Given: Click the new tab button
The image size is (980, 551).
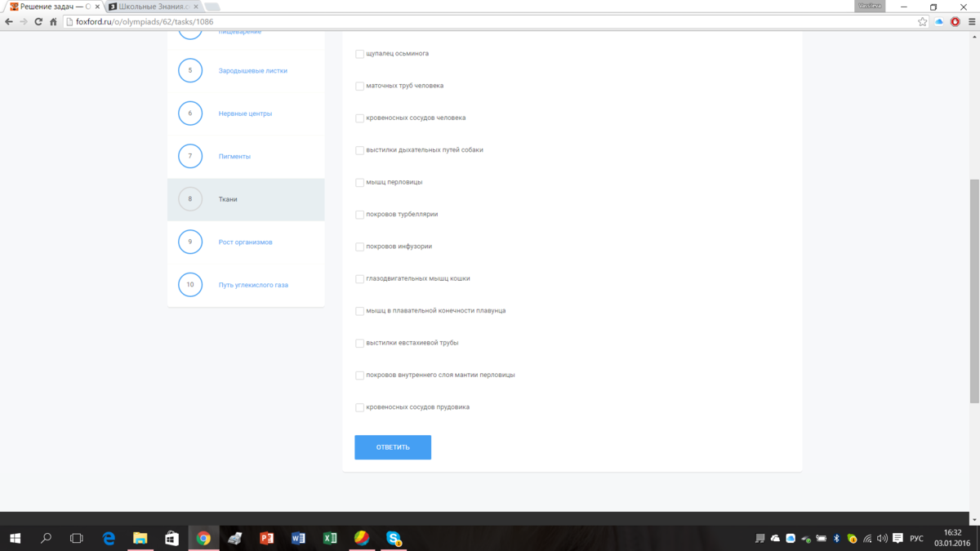Looking at the screenshot, I should click(212, 7).
